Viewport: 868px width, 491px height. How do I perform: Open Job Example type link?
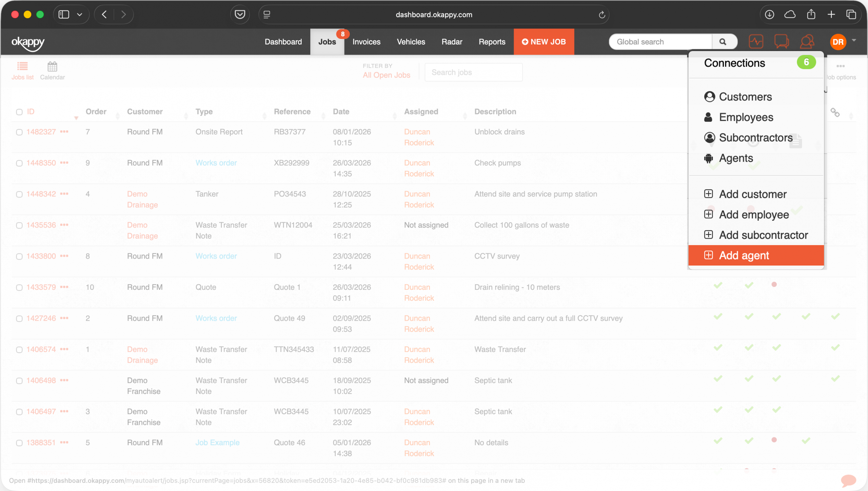(217, 442)
